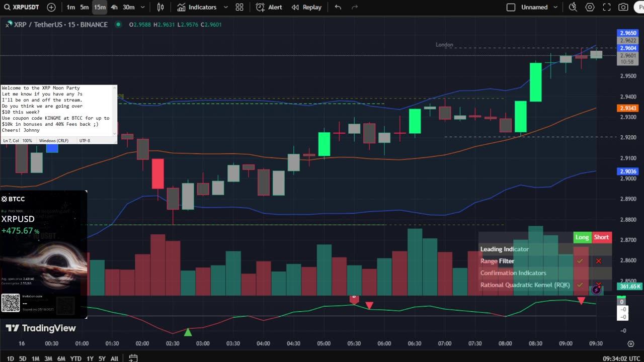Image resolution: width=644 pixels, height=362 pixels.
Task: Select the 1m timeframe
Action: 71,7
